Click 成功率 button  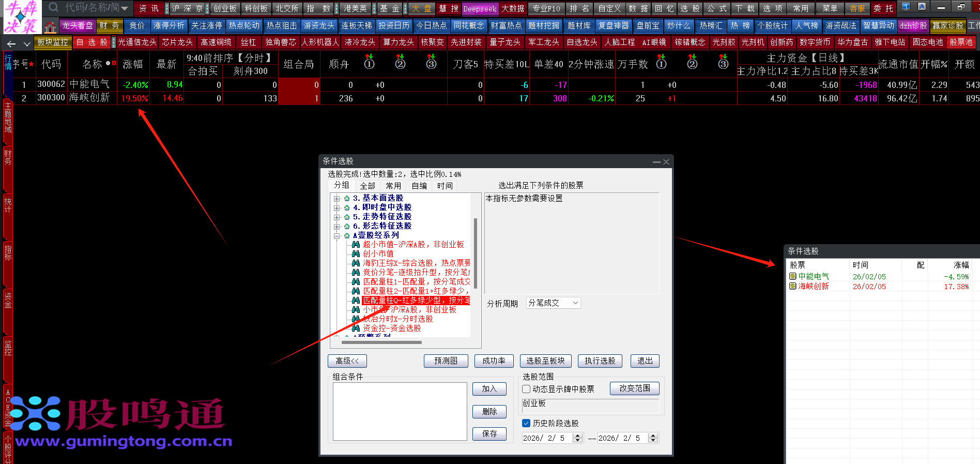[x=494, y=361]
